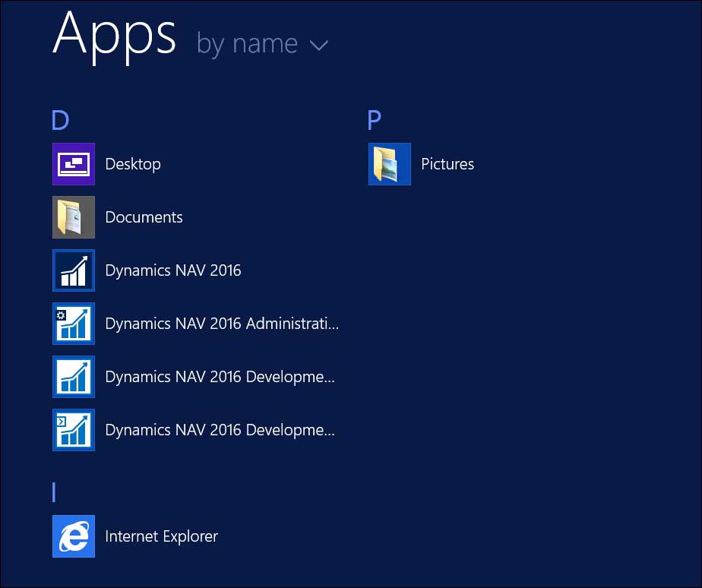Click the large "Apps" heading

click(114, 36)
